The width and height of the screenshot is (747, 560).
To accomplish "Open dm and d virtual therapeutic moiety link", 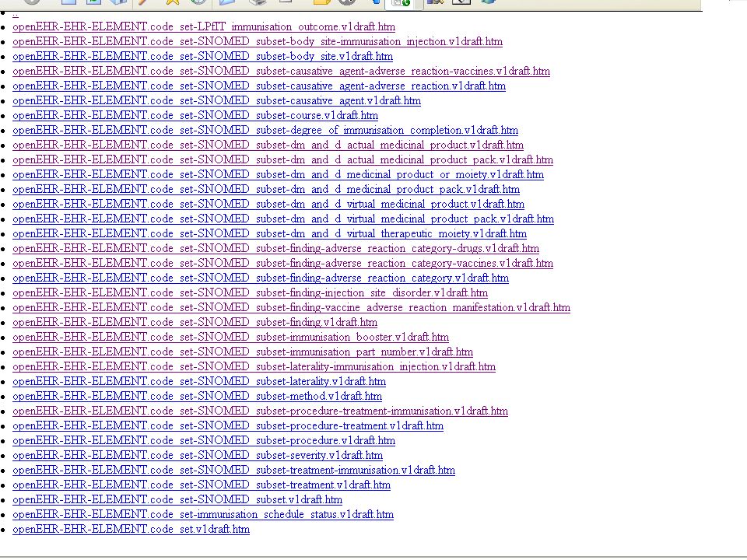I will 270,233.
